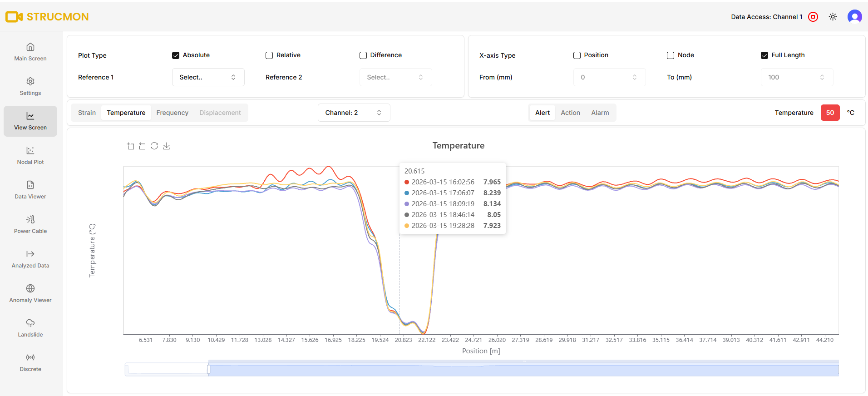Check the Position x-axis checkbox
Viewport: 868px width, 396px height.
pos(577,55)
